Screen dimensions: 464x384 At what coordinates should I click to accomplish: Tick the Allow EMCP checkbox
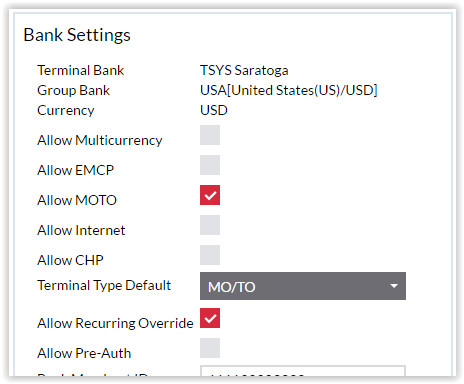pyautogui.click(x=210, y=165)
